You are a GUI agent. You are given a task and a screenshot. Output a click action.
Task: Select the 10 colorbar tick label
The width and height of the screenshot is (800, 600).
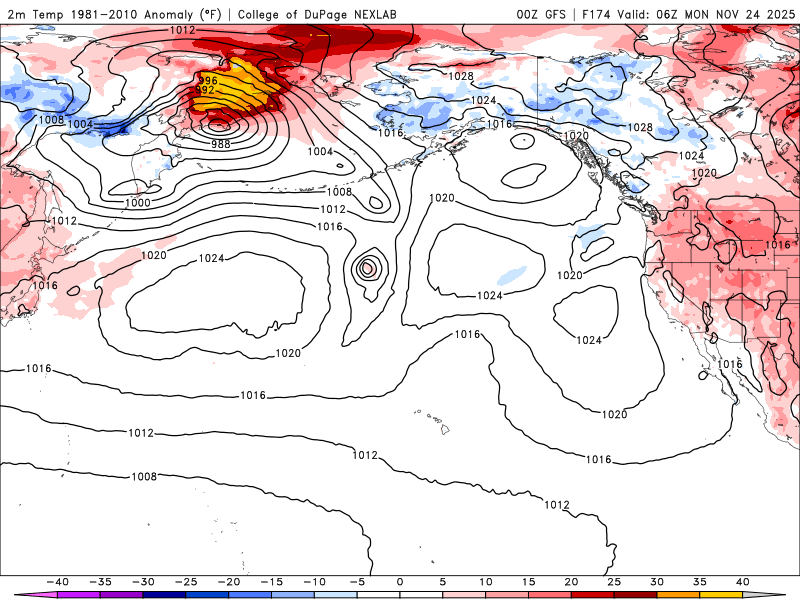[486, 582]
